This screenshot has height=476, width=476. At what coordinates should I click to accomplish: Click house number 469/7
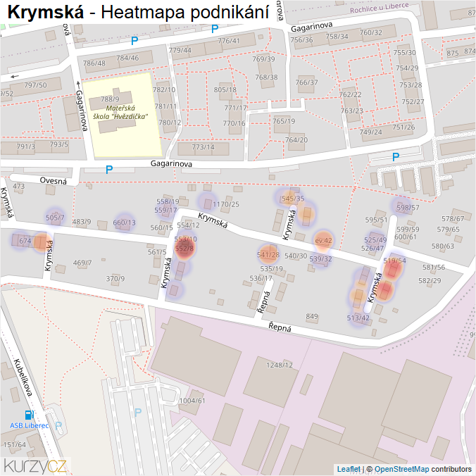82,263
